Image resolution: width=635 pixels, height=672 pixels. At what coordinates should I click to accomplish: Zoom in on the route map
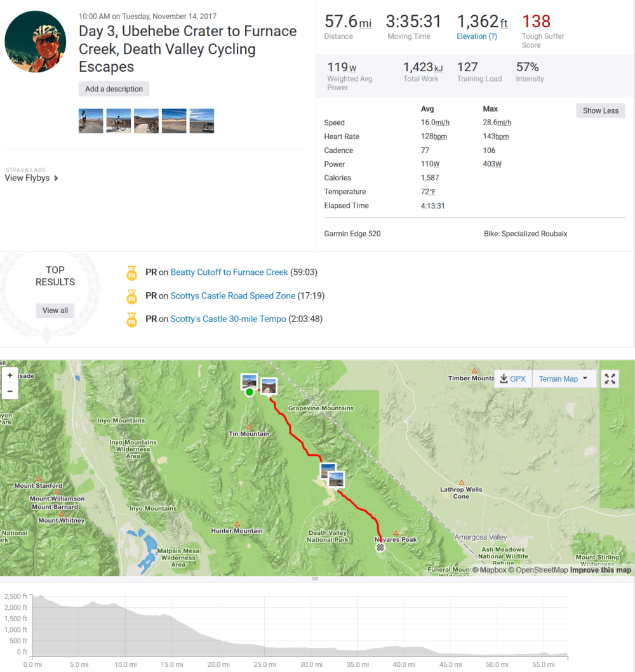10,375
